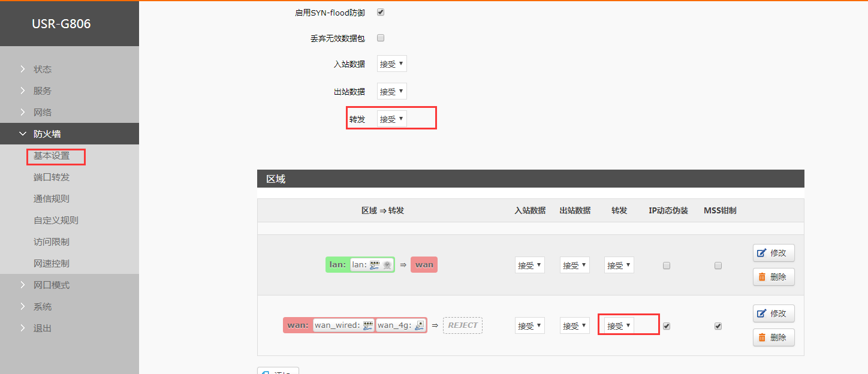Image resolution: width=868 pixels, height=374 pixels.
Task: Enable the 丢弃无效数据包 checkbox
Action: tap(380, 38)
